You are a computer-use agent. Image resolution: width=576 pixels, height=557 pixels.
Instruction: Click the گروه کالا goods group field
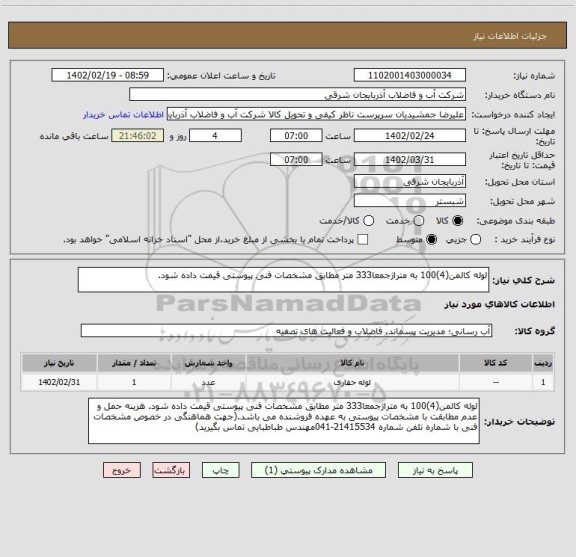click(286, 331)
